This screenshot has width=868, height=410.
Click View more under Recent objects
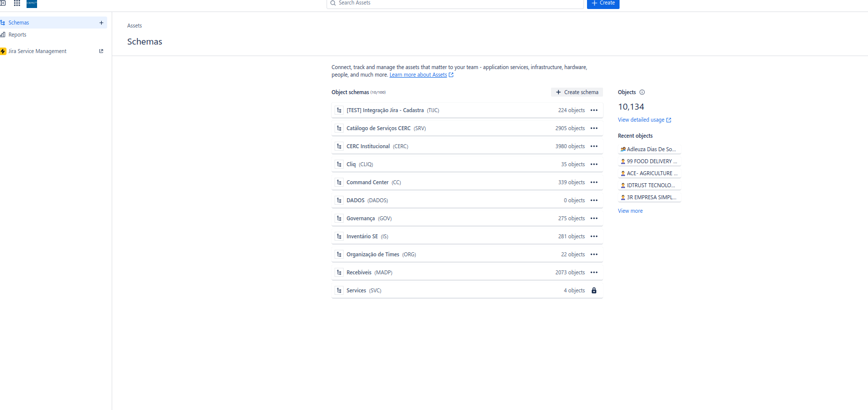point(630,211)
